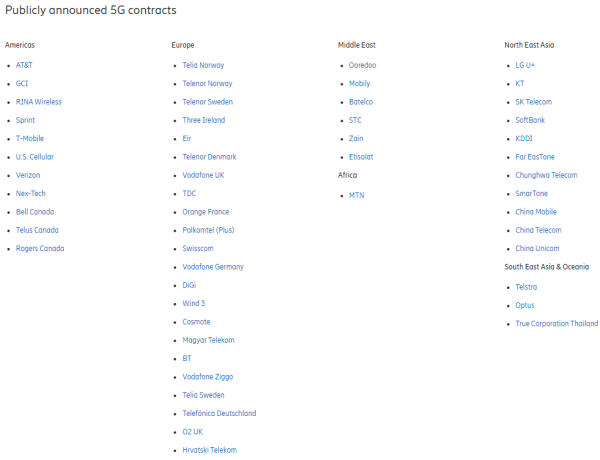Open the Rogers Canada link
The image size is (600, 460).
[x=40, y=248]
